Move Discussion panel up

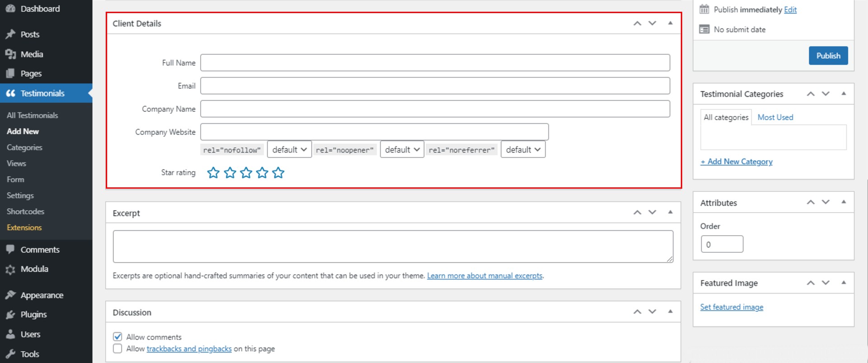tap(637, 312)
